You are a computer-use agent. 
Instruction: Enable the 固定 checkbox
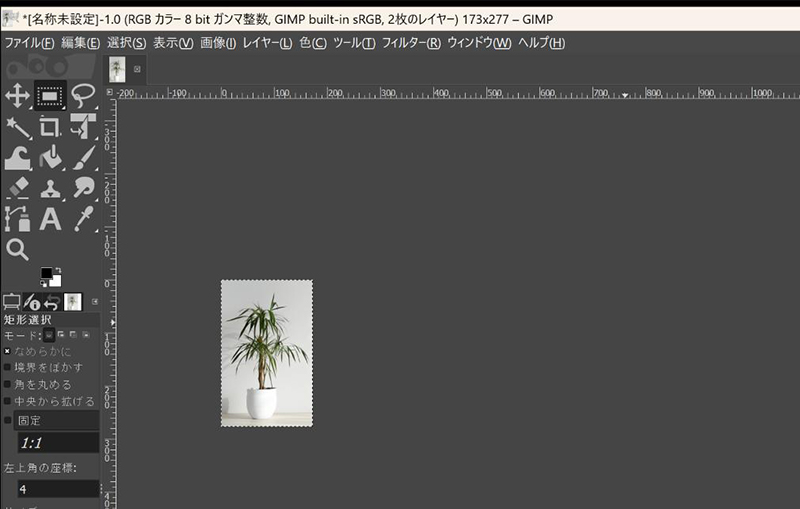coord(7,420)
